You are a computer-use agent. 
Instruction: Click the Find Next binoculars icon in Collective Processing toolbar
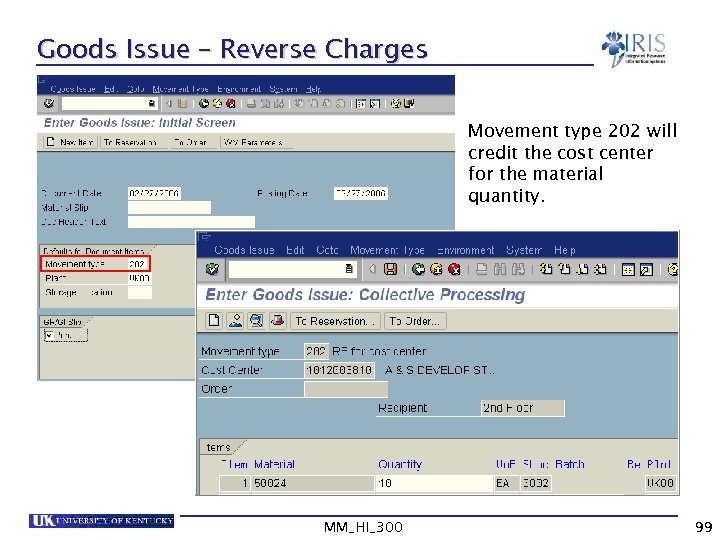[518, 269]
